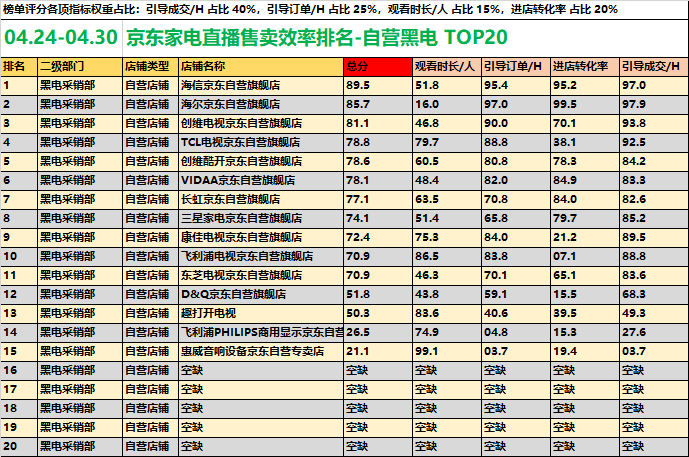Click rank number 20 cell
This screenshot has width=689, height=457.
click(x=19, y=446)
